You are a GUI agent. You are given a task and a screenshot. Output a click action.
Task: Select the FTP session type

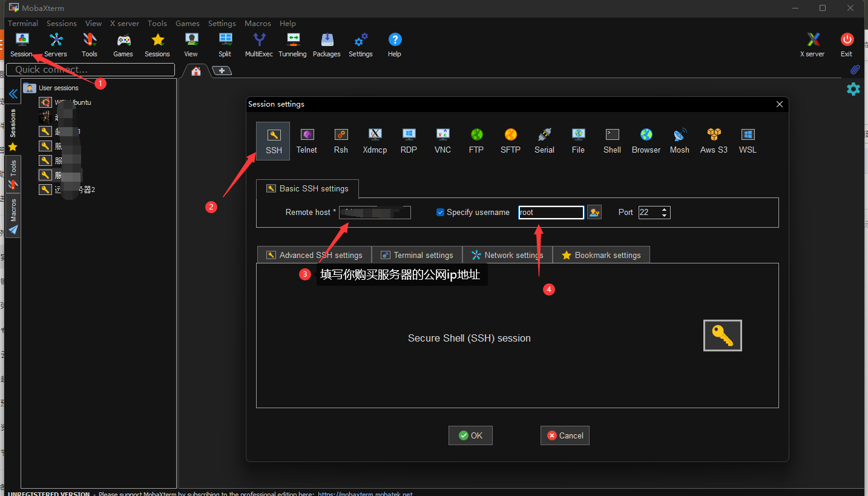(x=476, y=141)
